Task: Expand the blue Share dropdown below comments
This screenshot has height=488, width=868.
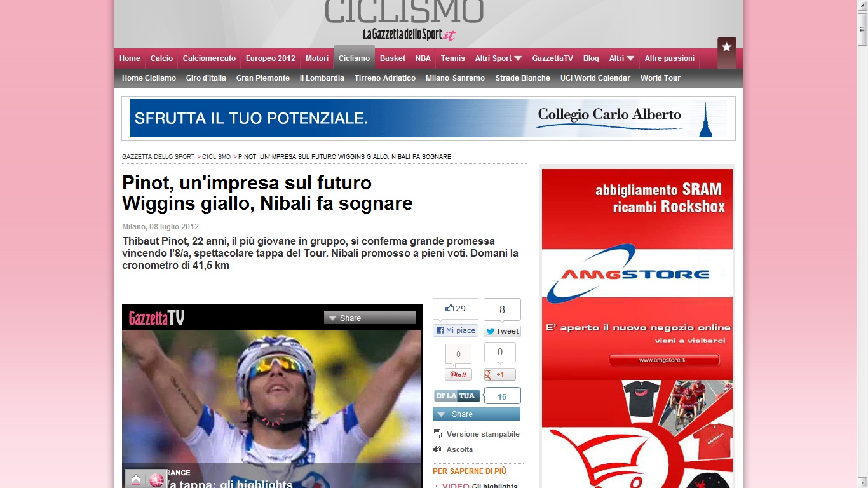Action: [x=477, y=414]
